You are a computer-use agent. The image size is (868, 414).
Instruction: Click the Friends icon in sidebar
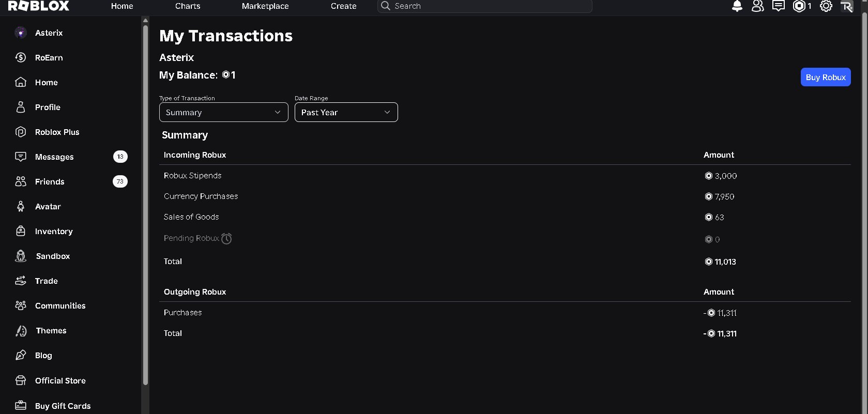(x=21, y=181)
